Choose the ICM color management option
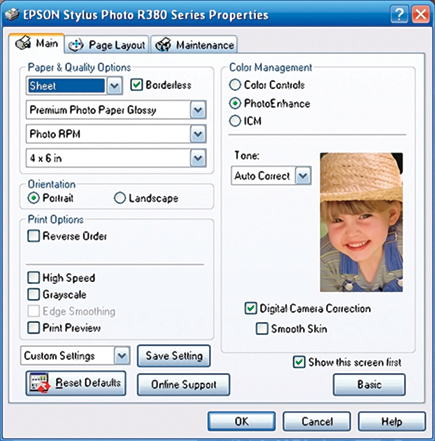The image size is (435, 441). pyautogui.click(x=235, y=121)
